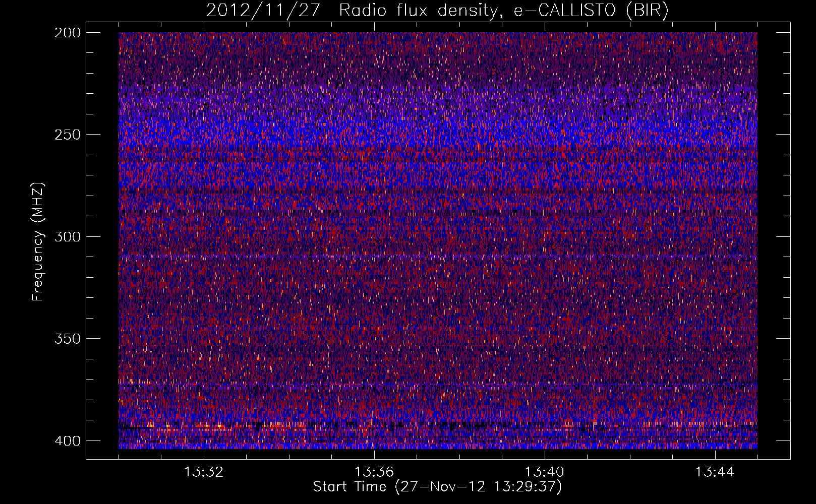Screen dimensions: 816x504
Task: Click the 250 frequency tick label
Action: click(68, 135)
